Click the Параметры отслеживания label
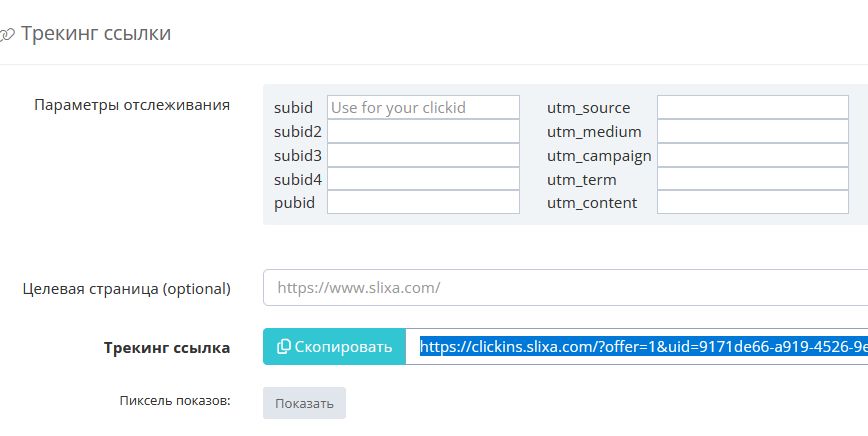Viewport: 868px width, 436px height. tap(132, 104)
